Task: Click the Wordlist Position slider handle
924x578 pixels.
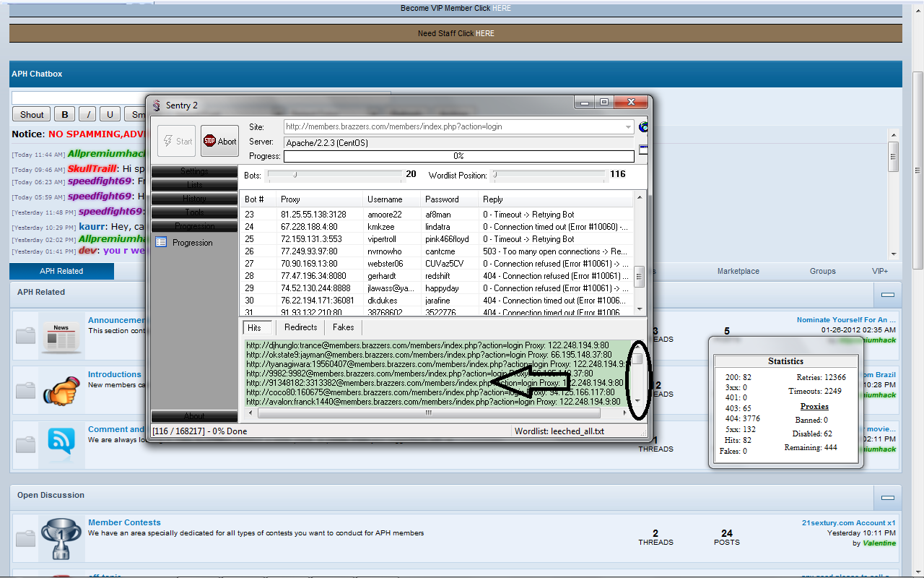Action: tap(496, 174)
